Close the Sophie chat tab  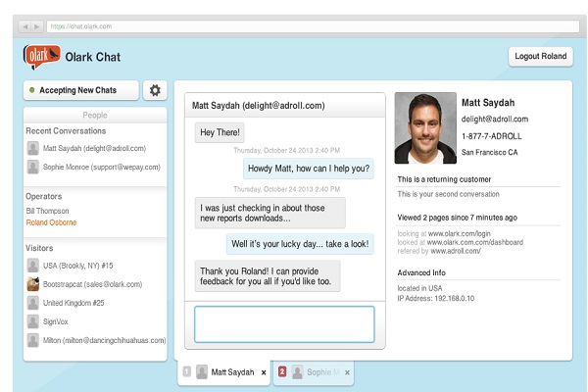coord(347,372)
